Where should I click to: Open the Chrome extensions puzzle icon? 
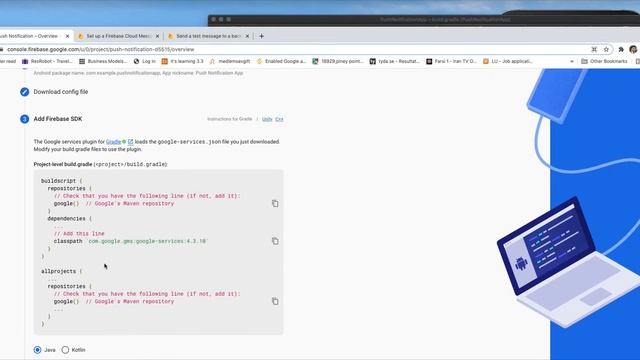pyautogui.click(x=621, y=49)
